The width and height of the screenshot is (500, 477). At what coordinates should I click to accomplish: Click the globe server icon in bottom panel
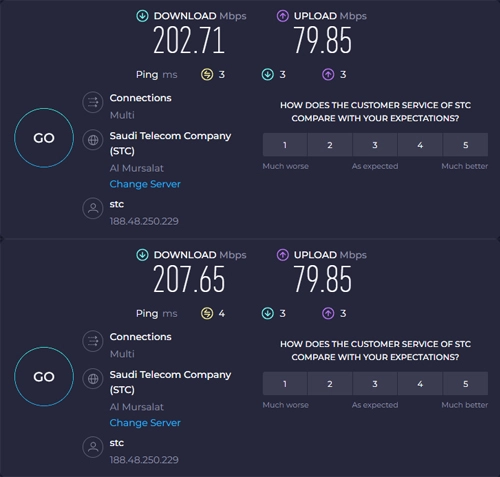(93, 379)
